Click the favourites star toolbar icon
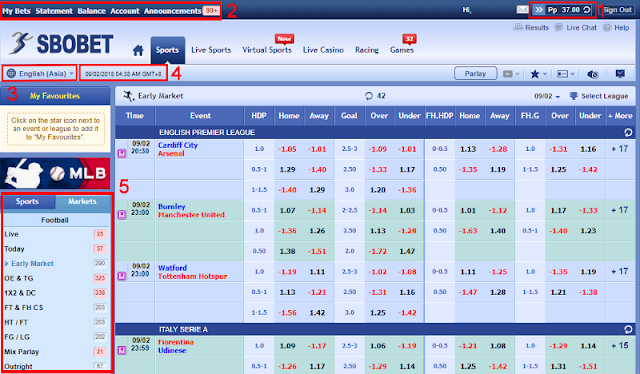This screenshot has height=374, width=640. (535, 74)
